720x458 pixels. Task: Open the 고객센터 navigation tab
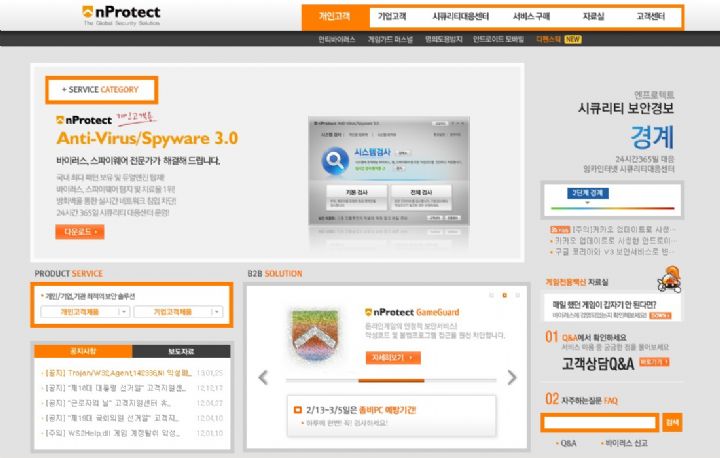(x=650, y=17)
